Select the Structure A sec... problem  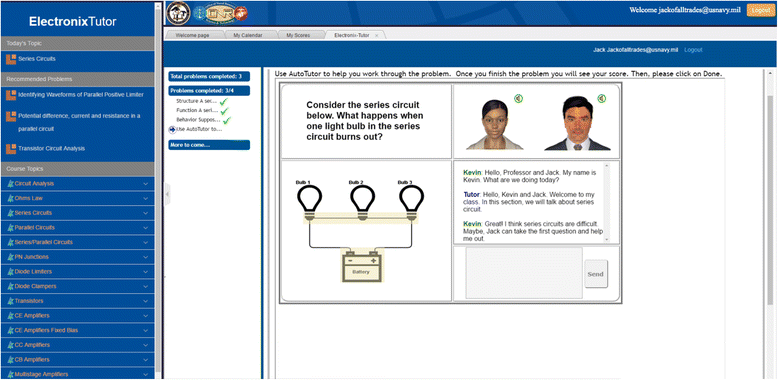pyautogui.click(x=196, y=101)
